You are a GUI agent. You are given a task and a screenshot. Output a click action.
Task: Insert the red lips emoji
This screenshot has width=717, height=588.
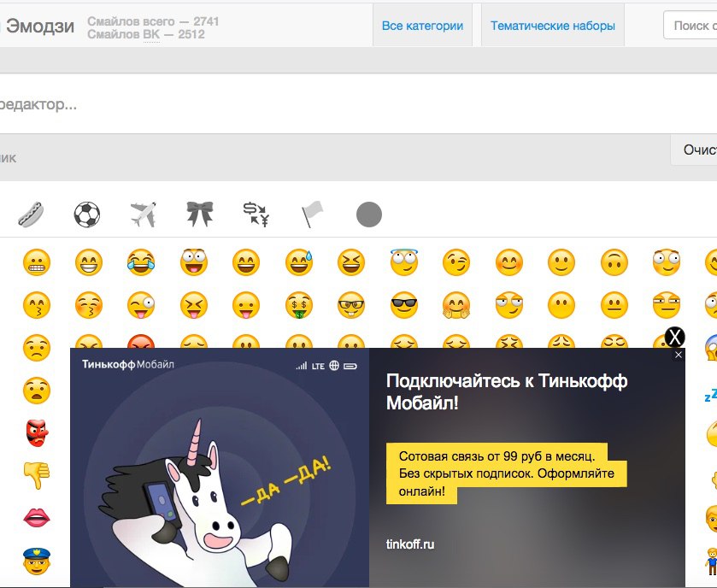point(37,518)
